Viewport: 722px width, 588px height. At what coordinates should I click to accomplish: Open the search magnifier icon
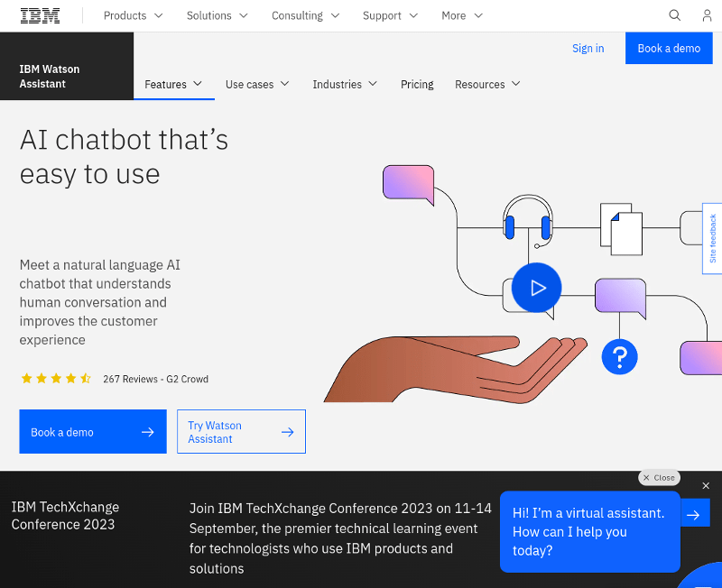(x=674, y=15)
